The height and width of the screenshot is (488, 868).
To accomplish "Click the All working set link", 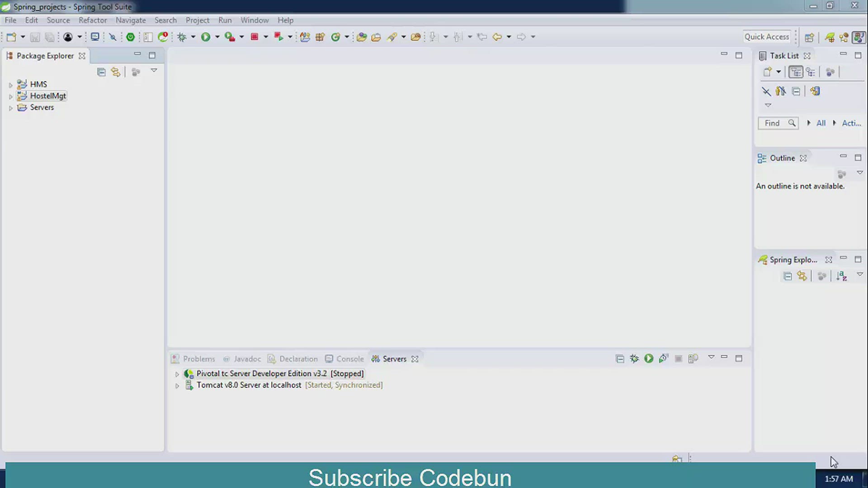I will [821, 123].
